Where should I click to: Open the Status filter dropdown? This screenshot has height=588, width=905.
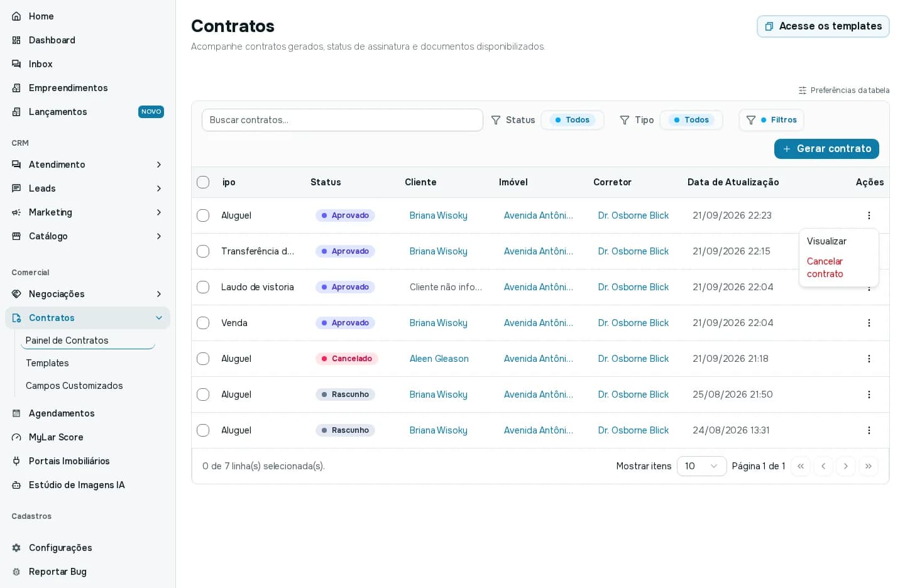pos(572,120)
